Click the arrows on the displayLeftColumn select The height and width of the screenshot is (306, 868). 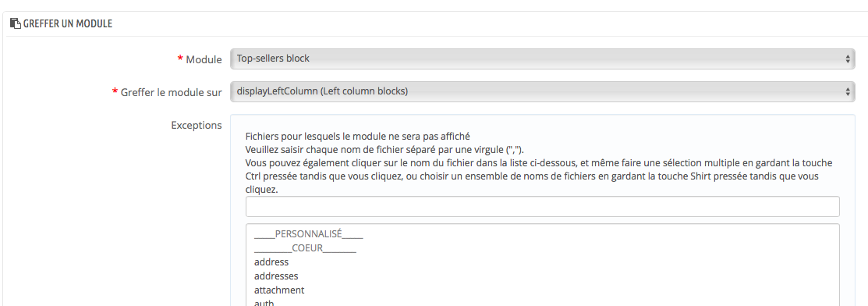click(x=848, y=91)
